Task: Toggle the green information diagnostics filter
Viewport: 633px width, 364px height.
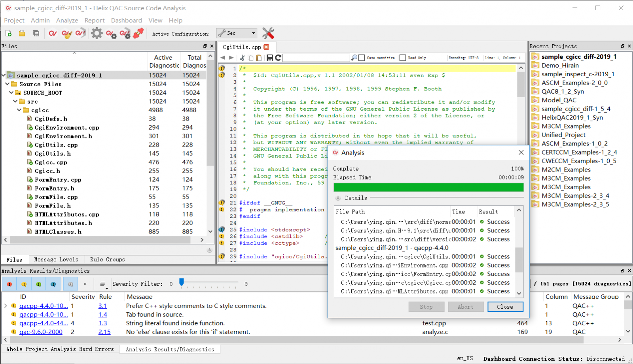Action: point(39,284)
